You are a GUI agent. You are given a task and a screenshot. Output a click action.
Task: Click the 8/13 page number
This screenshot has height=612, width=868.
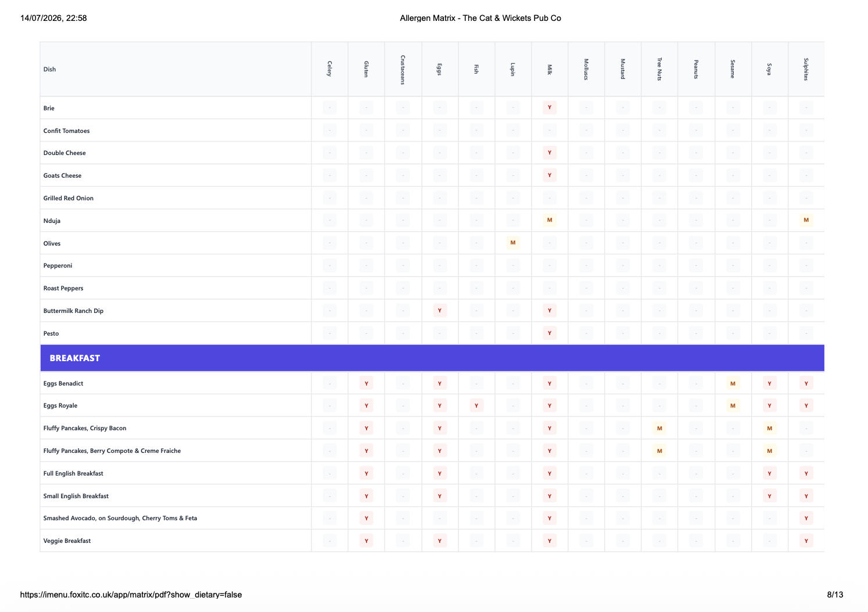click(x=835, y=595)
